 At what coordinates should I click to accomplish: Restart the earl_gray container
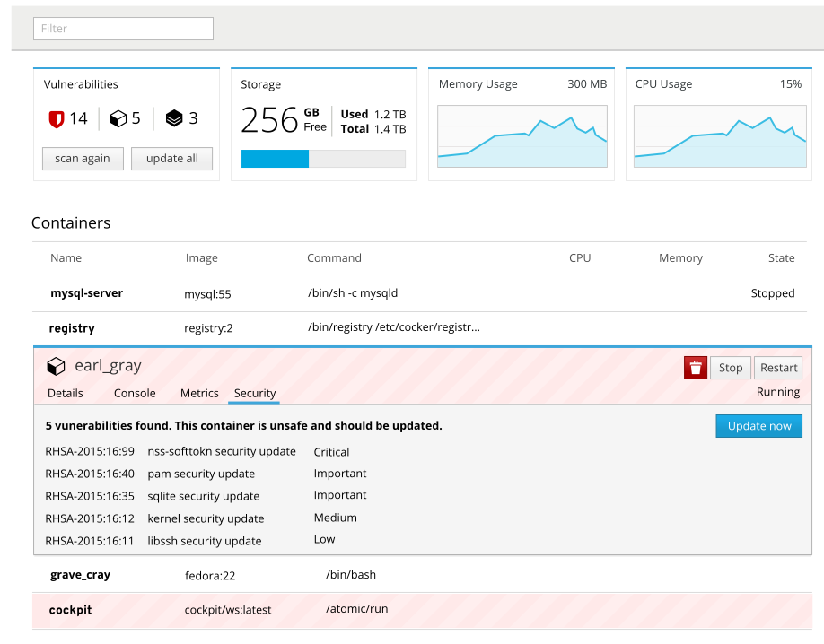(778, 368)
